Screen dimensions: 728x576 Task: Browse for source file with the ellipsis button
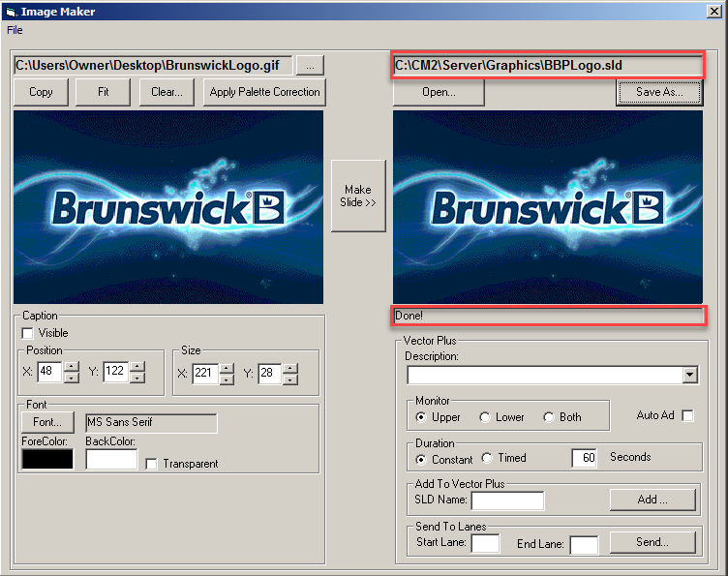coord(310,66)
